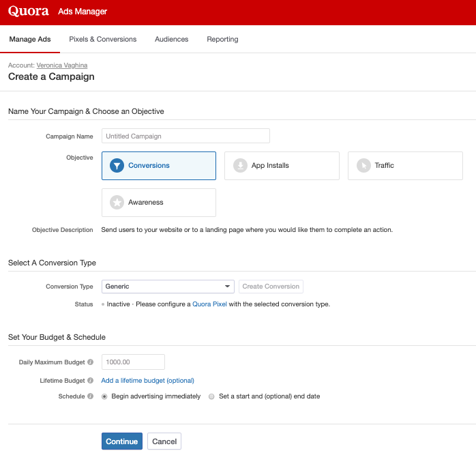Click the Cancel button
Viewport: 476px width, 466px height.
(x=164, y=441)
